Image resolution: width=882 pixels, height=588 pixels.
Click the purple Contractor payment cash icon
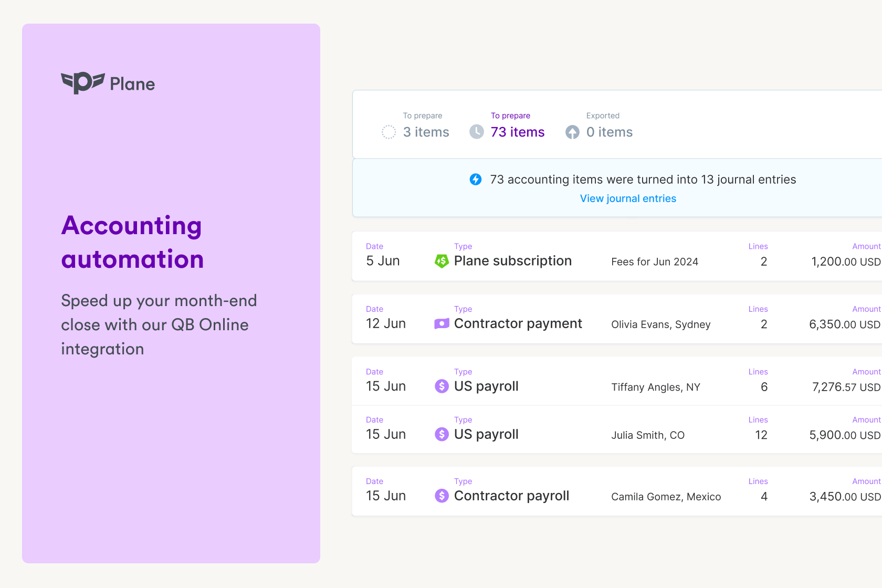442,323
